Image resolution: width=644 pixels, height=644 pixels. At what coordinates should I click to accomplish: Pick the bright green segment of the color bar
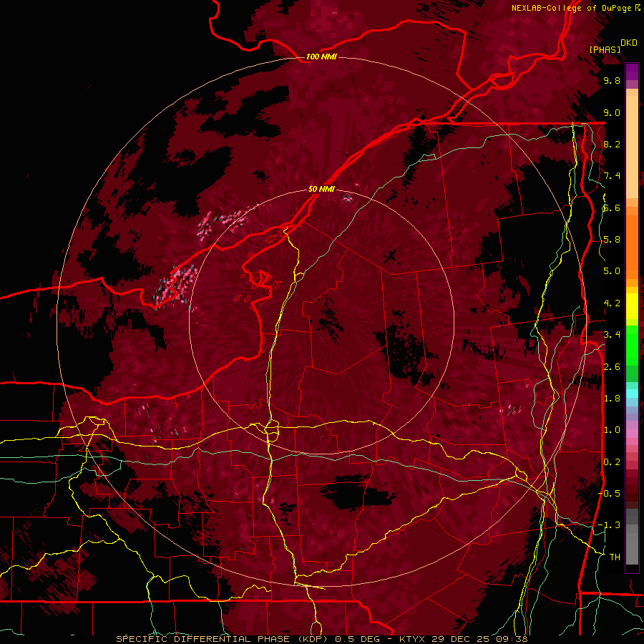click(x=632, y=345)
